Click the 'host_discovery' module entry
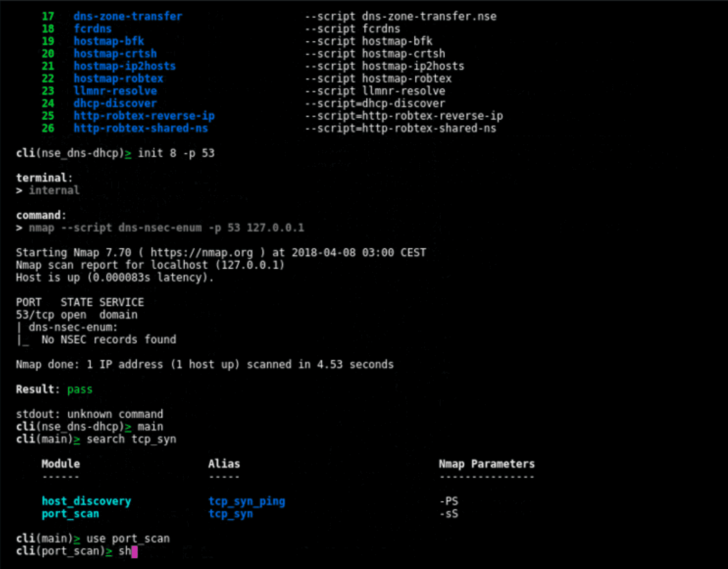Screen dimensions: 728x569 click(x=86, y=501)
